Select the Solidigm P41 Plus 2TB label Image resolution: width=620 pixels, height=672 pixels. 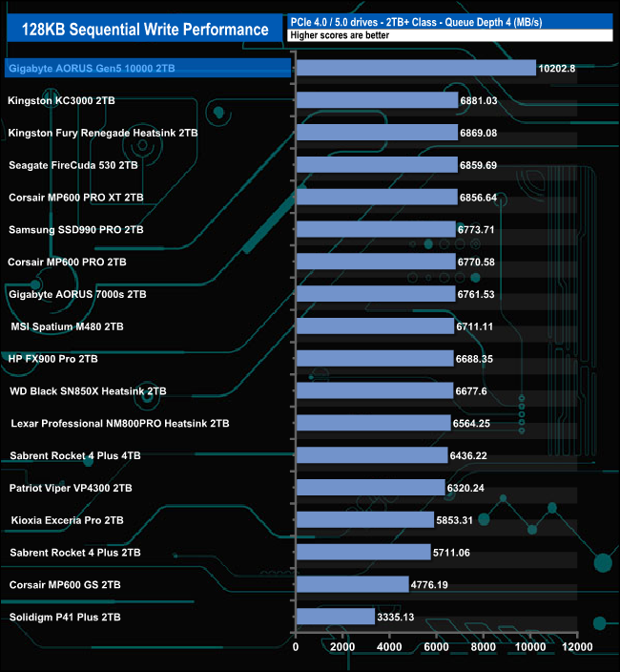click(65, 618)
